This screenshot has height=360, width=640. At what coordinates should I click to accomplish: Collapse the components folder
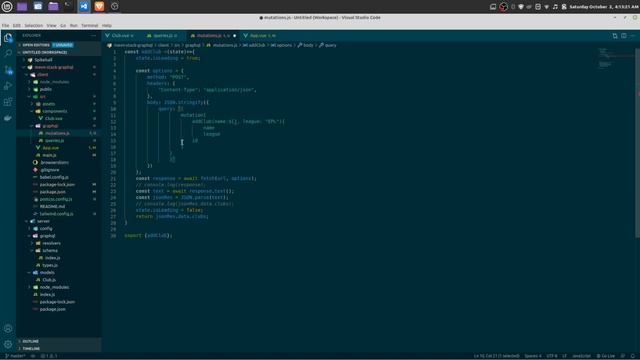tap(59, 111)
